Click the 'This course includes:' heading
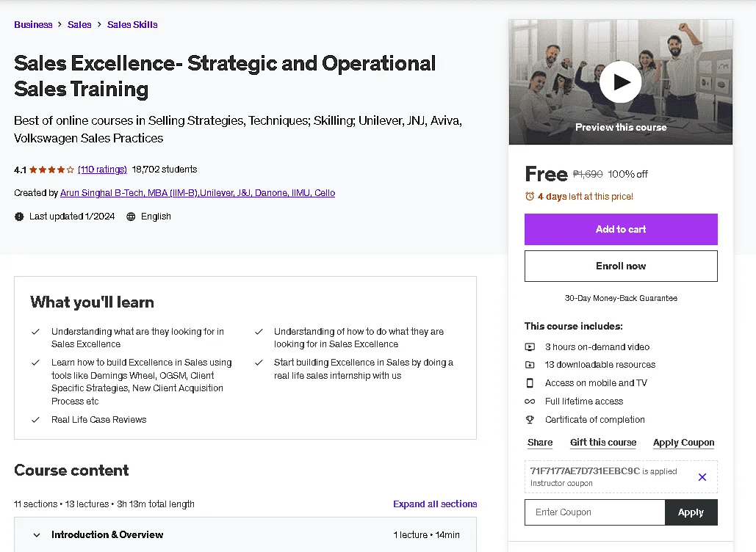 click(573, 326)
